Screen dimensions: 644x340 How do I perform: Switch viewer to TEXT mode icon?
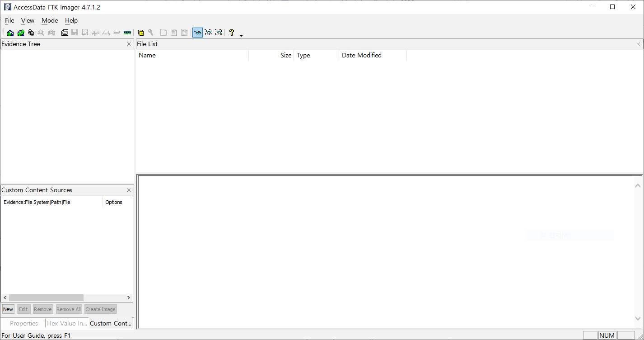208,33
